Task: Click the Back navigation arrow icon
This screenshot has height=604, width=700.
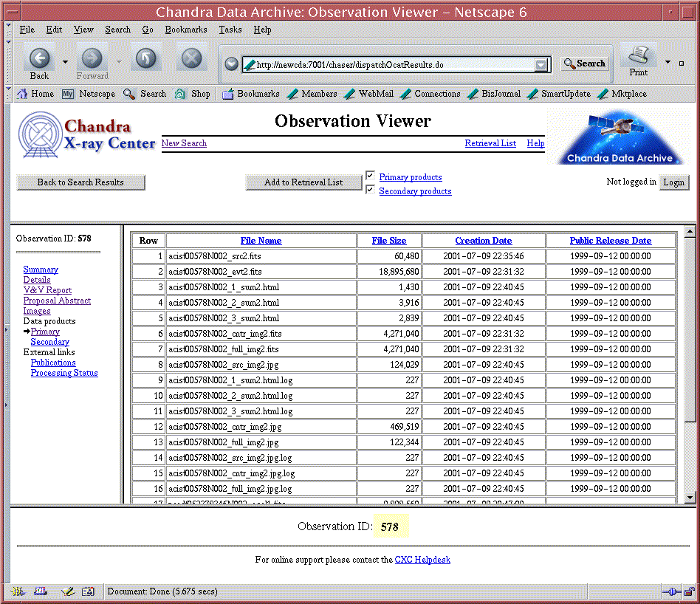Action: click(39, 58)
